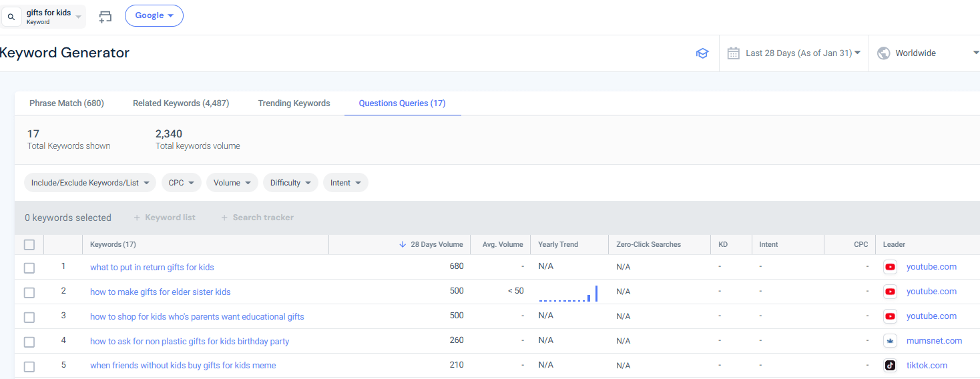Select checkbox for row 3 educational gifts keyword
The height and width of the screenshot is (379, 980).
click(29, 317)
